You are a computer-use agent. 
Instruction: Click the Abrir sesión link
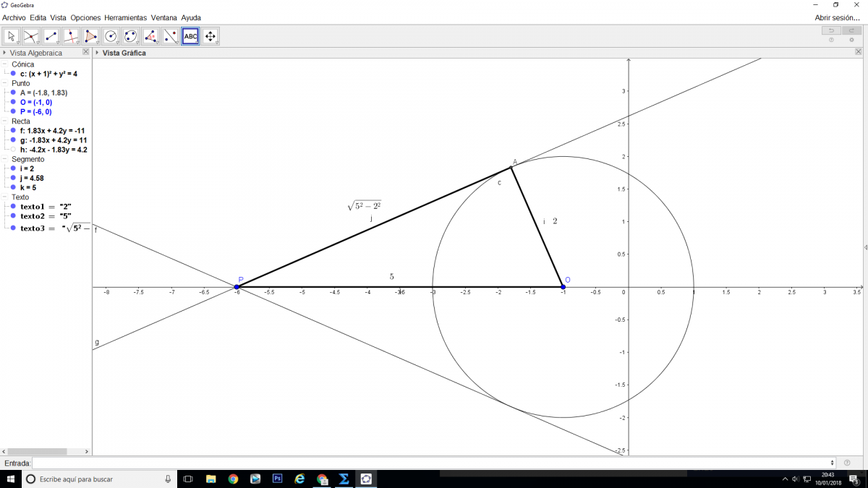click(837, 17)
